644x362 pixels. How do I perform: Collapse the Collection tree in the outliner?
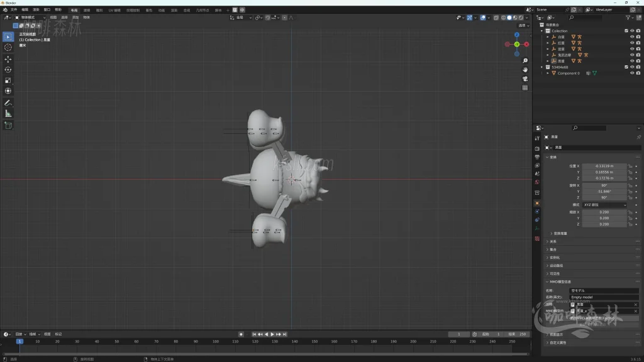(542, 31)
